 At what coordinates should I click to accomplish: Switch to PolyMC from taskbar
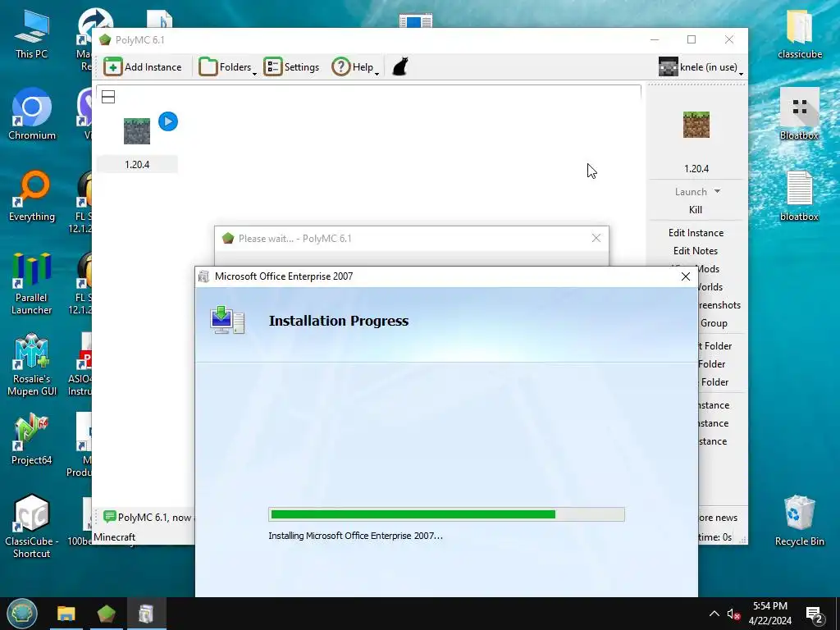point(106,614)
